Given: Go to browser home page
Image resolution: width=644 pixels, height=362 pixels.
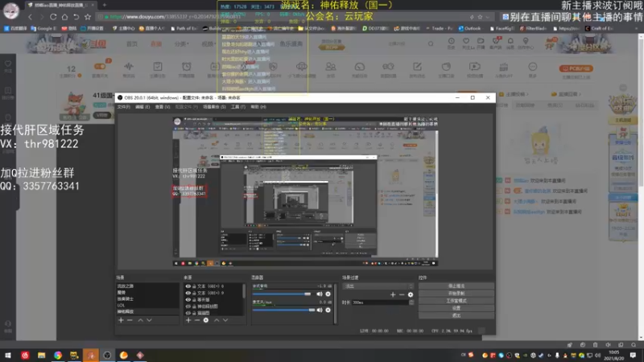Looking at the screenshot, I should point(64,17).
